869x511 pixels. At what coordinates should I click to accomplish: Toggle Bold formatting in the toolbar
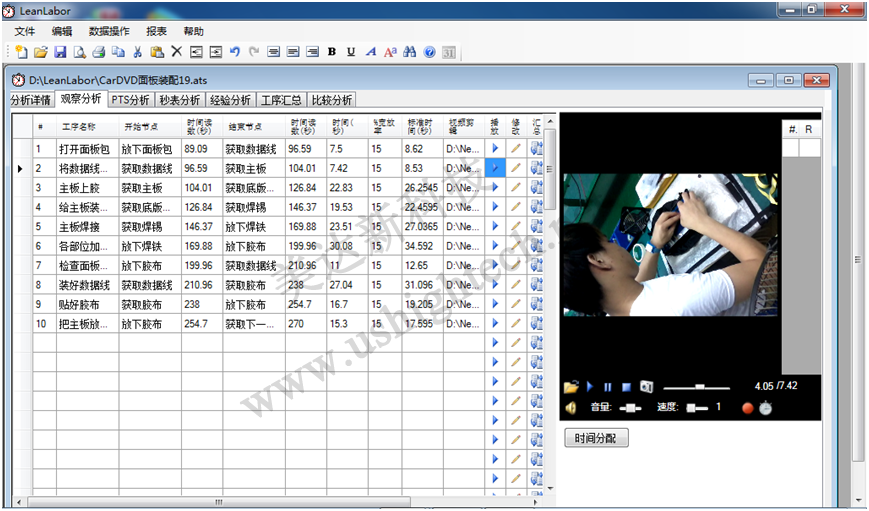[x=332, y=52]
